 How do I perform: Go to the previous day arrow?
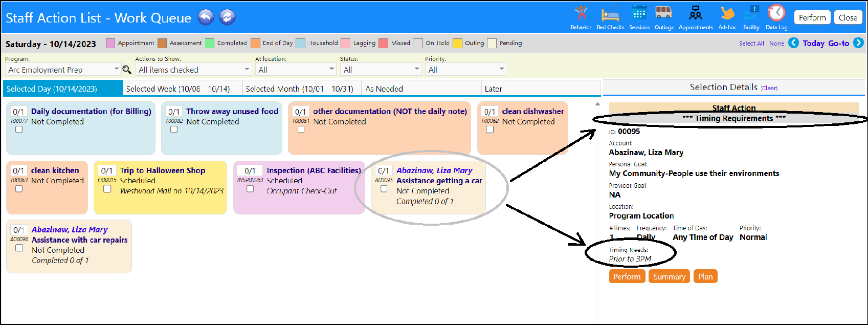point(793,43)
